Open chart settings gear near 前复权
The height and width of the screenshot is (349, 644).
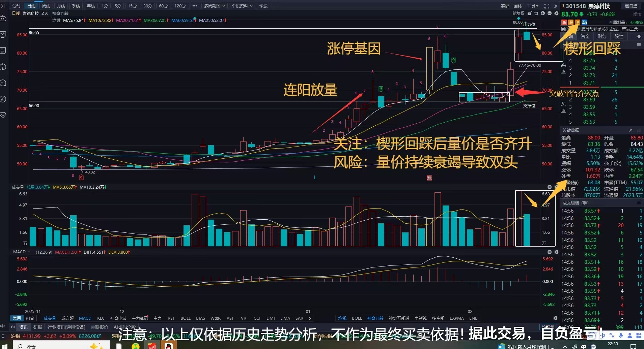[556, 13]
